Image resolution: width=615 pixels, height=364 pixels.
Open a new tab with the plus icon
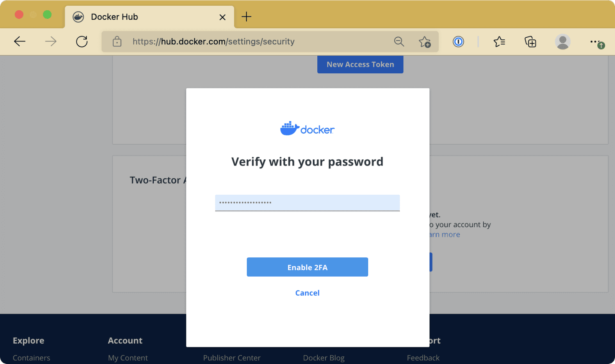pyautogui.click(x=246, y=17)
